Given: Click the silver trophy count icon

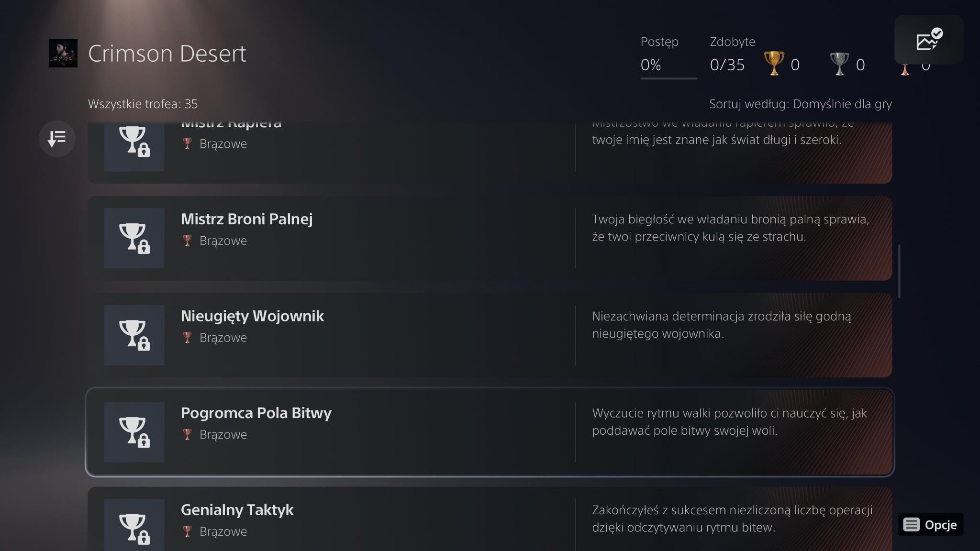Looking at the screenshot, I should pos(839,64).
